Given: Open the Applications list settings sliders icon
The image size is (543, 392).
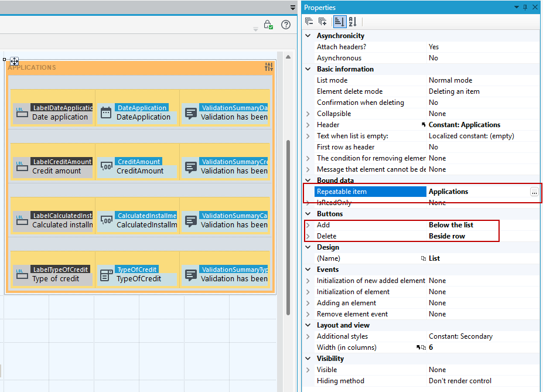Looking at the screenshot, I should point(269,67).
